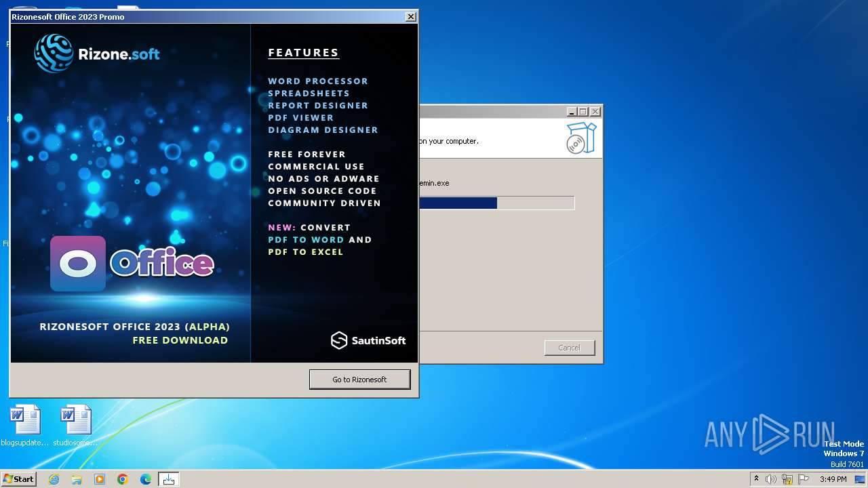Click the SautinSoft logo
Viewport: 868px width, 488px height.
point(368,340)
